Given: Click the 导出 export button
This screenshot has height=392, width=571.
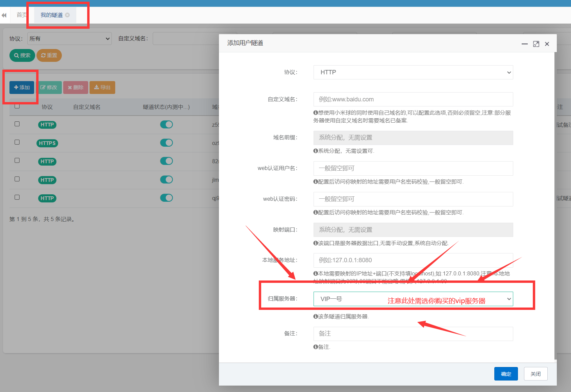Looking at the screenshot, I should [x=102, y=88].
